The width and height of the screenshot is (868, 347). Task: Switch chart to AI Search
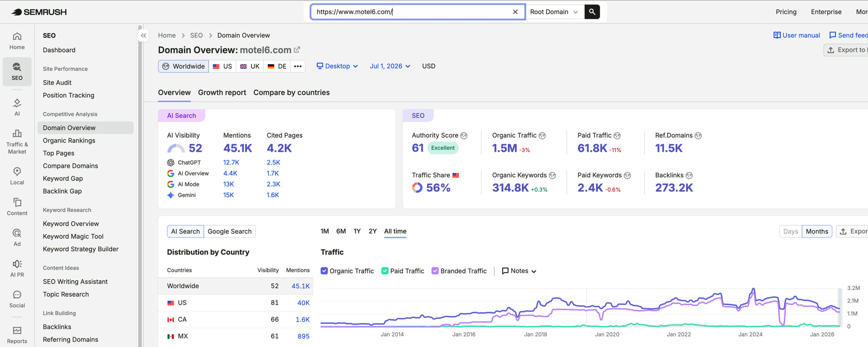(185, 231)
